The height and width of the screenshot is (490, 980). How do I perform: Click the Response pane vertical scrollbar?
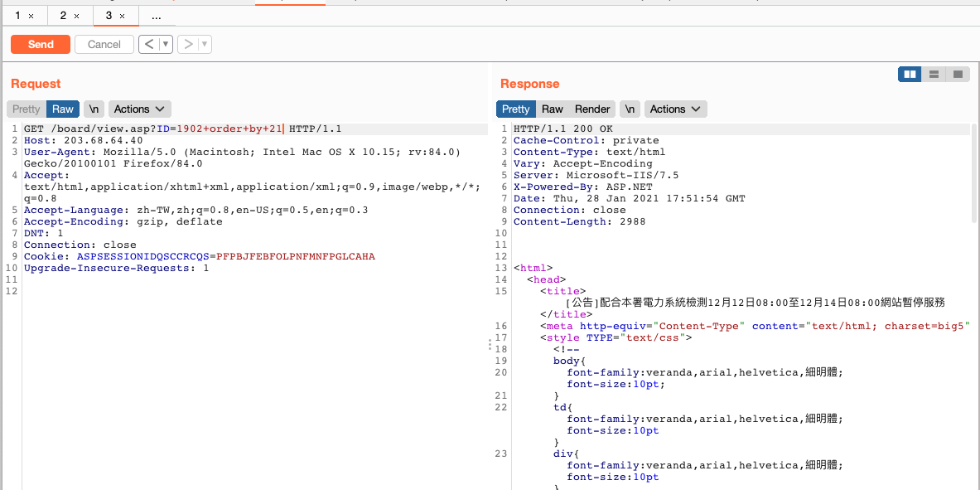(973, 172)
